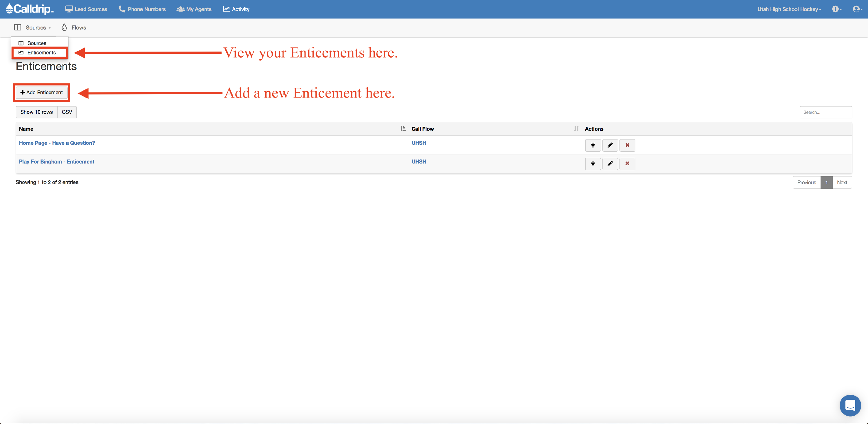The width and height of the screenshot is (868, 424).
Task: Click the Previous pagination button
Action: pos(806,182)
